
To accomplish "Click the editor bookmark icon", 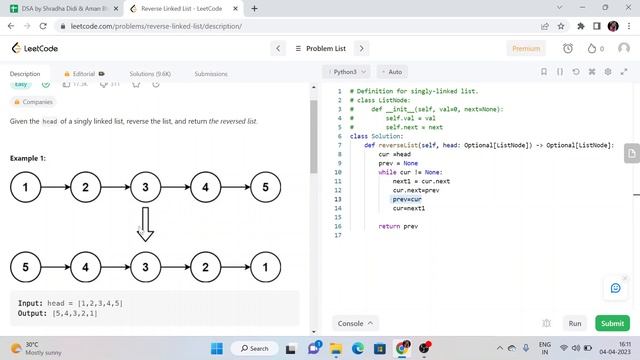I will point(544,72).
